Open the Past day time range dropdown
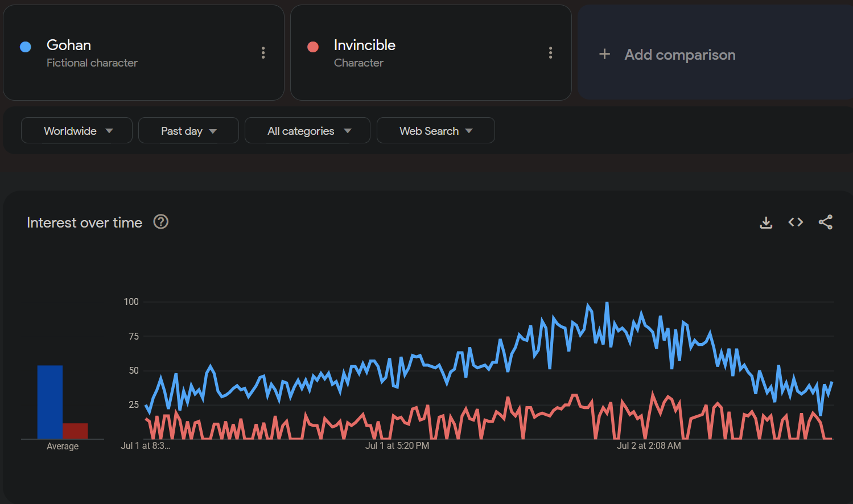 [188, 130]
